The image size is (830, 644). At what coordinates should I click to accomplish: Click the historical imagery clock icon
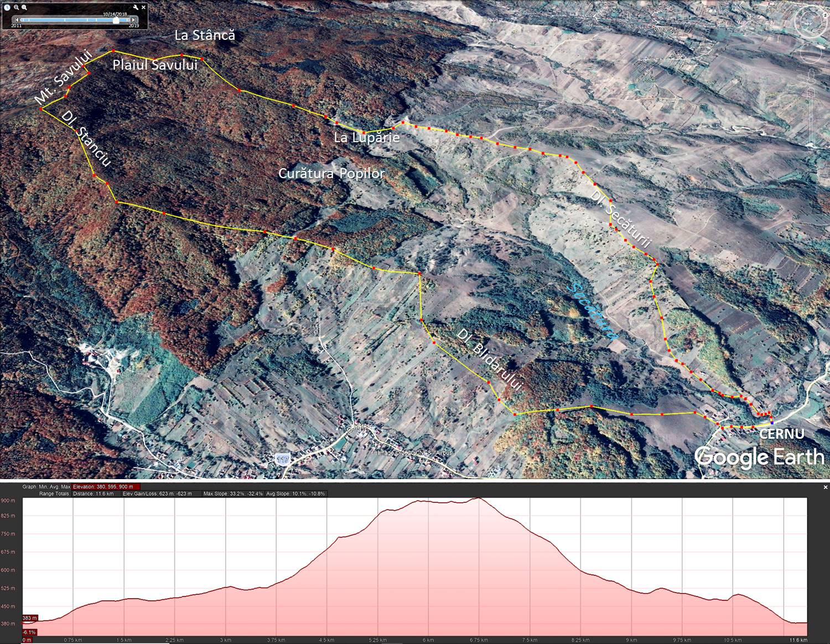(x=7, y=8)
